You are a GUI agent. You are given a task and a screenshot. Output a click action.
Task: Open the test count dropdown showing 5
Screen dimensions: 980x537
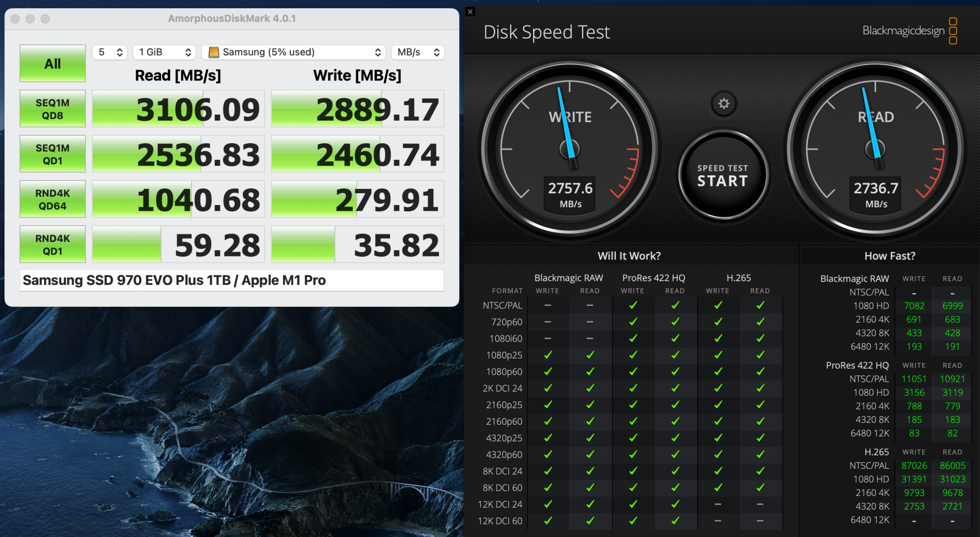pos(110,52)
